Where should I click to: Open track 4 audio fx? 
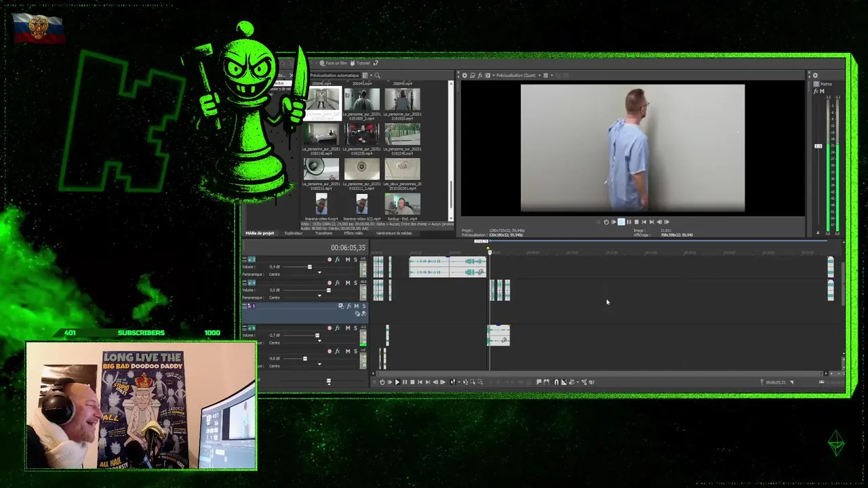337,283
